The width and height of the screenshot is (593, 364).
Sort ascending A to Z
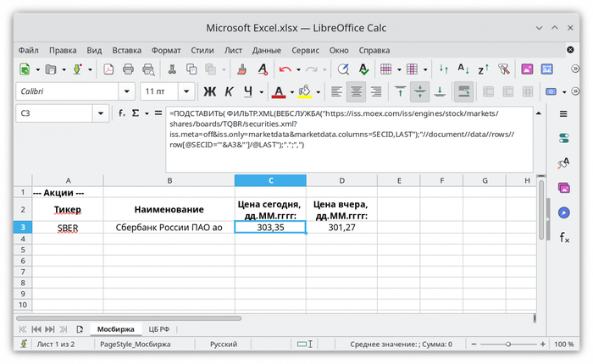[463, 69]
